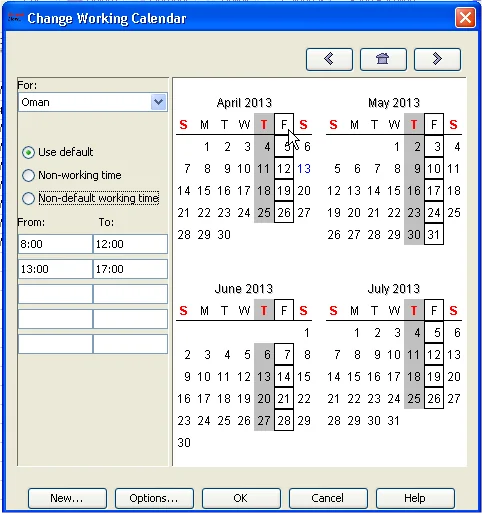
Task: Select May 5, 2013
Action: click(x=337, y=169)
